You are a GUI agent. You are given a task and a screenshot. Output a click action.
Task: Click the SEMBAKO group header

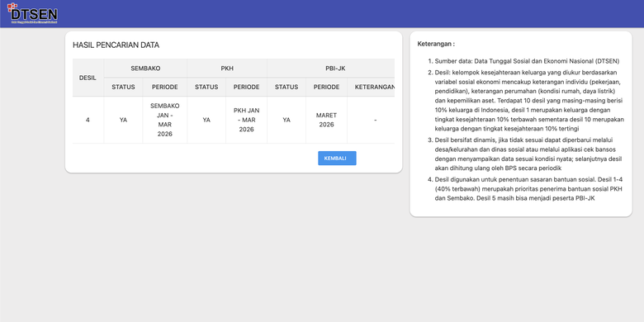coord(145,69)
